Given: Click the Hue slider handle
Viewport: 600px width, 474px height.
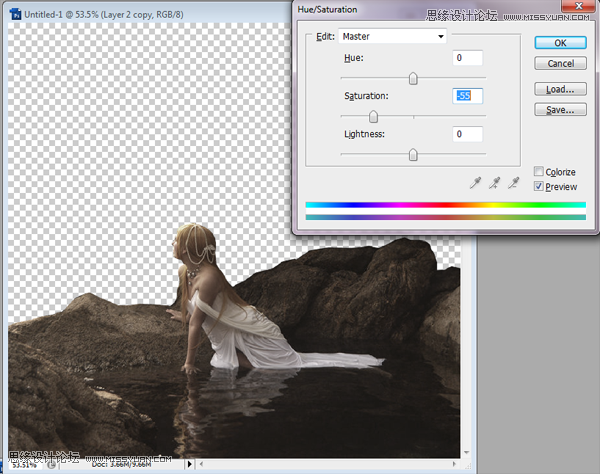Looking at the screenshot, I should 413,78.
